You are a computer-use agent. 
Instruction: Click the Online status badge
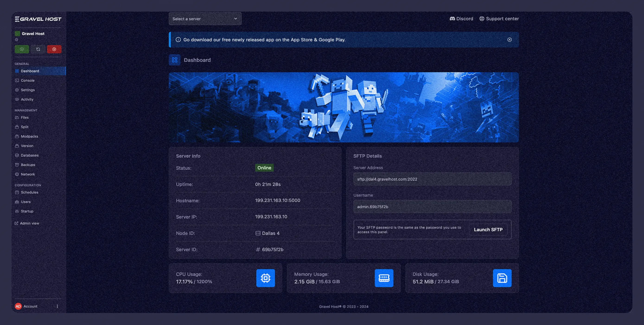coord(264,168)
